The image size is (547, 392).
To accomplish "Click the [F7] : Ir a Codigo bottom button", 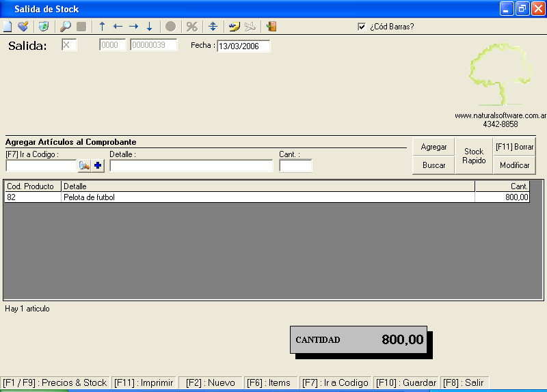I will tap(335, 382).
